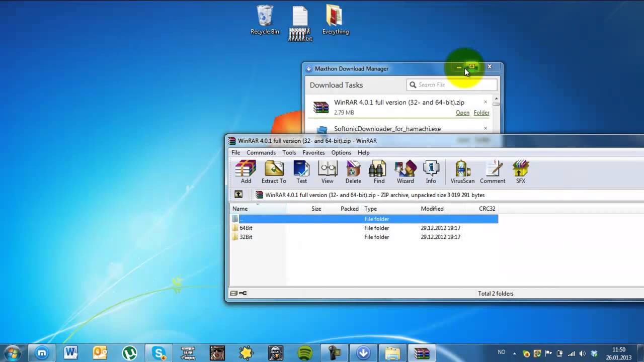Image resolution: width=644 pixels, height=362 pixels.
Task: Select the .txt file on the desktop
Action: point(300,24)
